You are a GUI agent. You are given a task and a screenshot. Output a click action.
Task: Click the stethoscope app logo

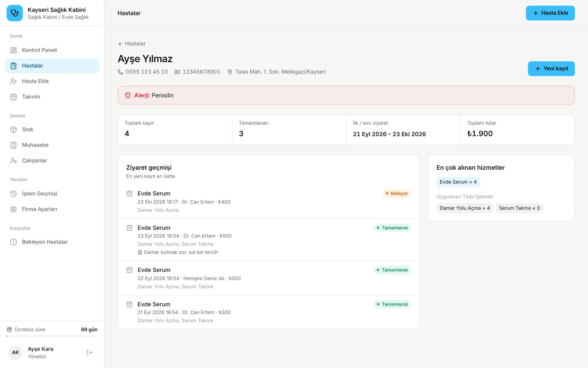click(x=15, y=13)
